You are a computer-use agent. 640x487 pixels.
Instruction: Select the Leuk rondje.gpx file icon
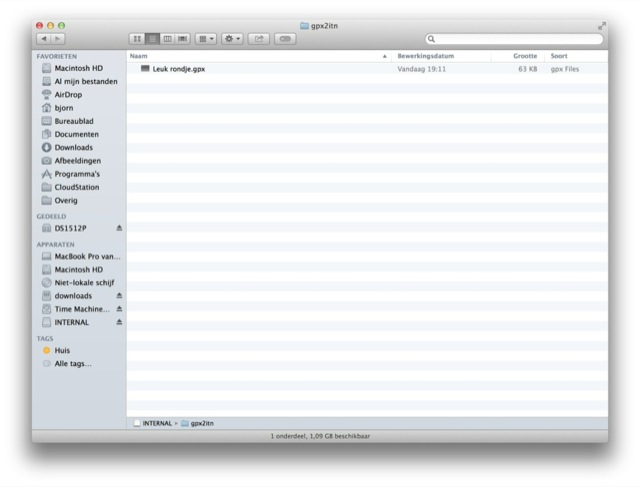coord(145,69)
